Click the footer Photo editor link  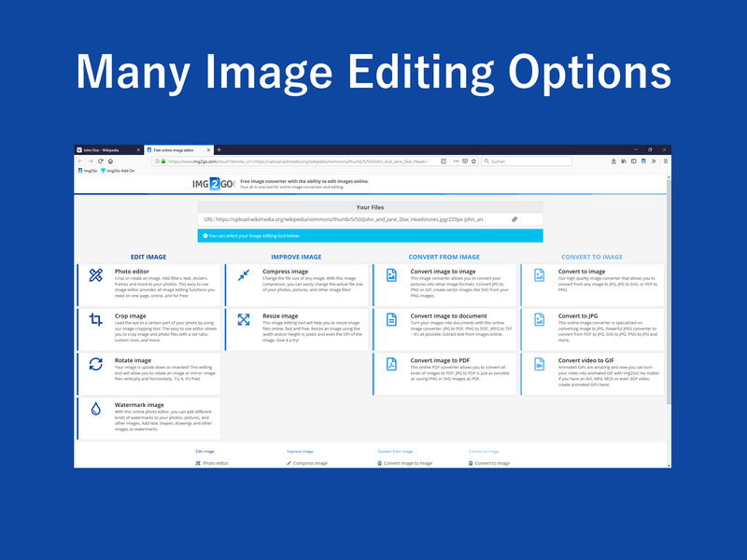tap(212, 463)
